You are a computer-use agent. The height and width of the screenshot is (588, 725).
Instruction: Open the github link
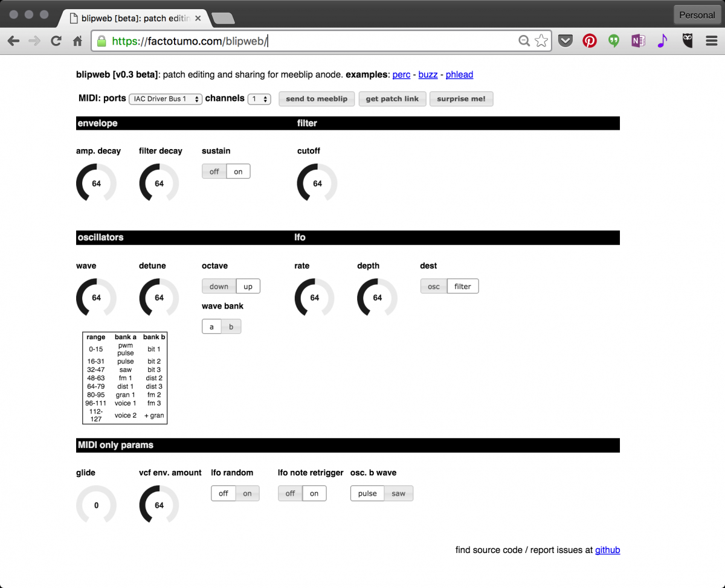pyautogui.click(x=607, y=550)
